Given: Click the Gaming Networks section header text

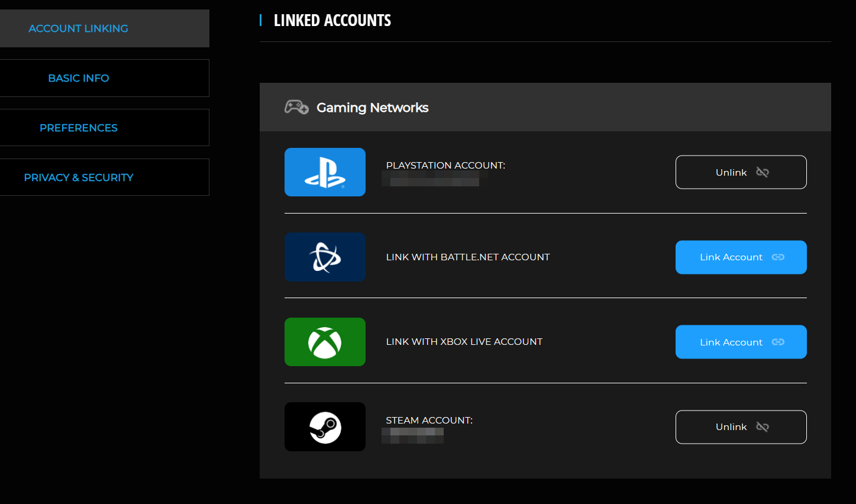Looking at the screenshot, I should tap(372, 108).
